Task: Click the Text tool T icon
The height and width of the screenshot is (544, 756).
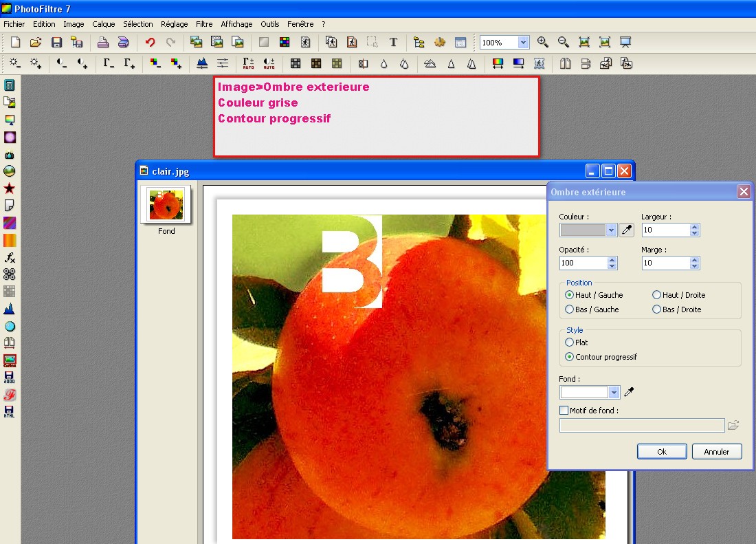Action: click(393, 43)
